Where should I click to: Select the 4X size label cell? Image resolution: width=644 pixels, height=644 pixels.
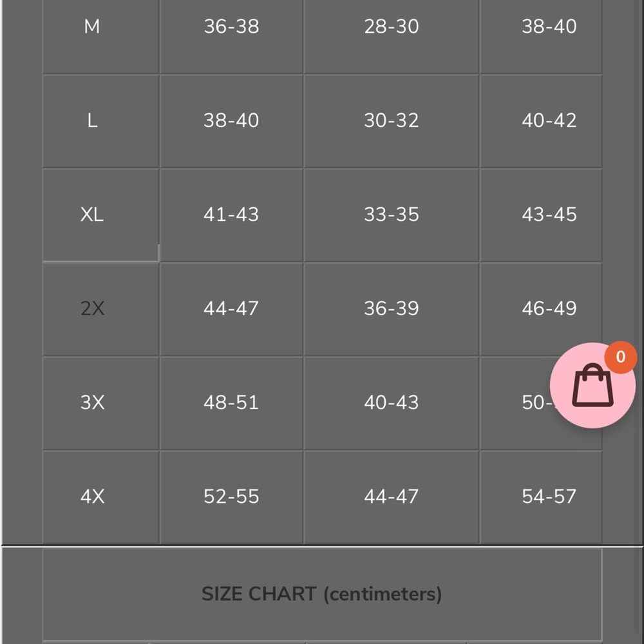click(92, 497)
